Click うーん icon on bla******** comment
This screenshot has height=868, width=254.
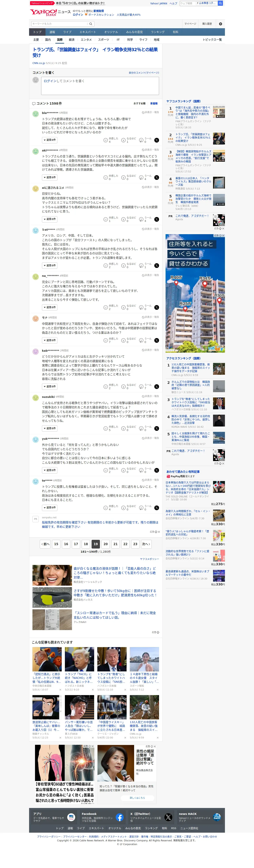[x=141, y=140]
